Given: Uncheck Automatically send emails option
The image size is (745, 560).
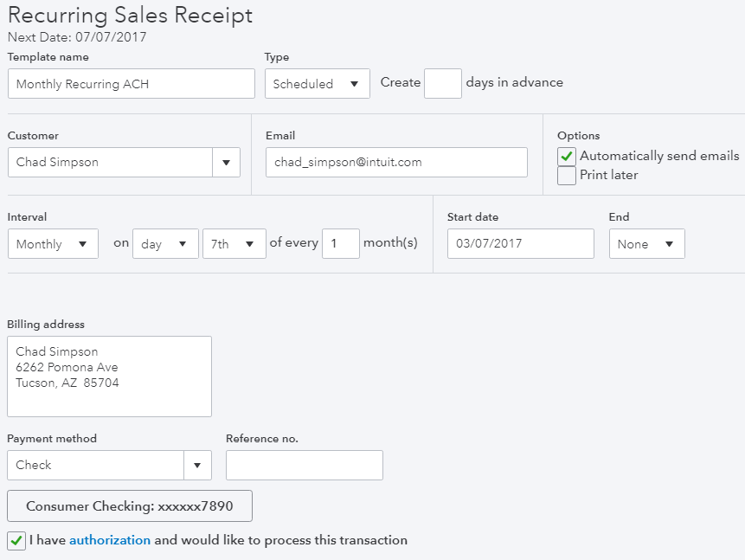Looking at the screenshot, I should (567, 157).
